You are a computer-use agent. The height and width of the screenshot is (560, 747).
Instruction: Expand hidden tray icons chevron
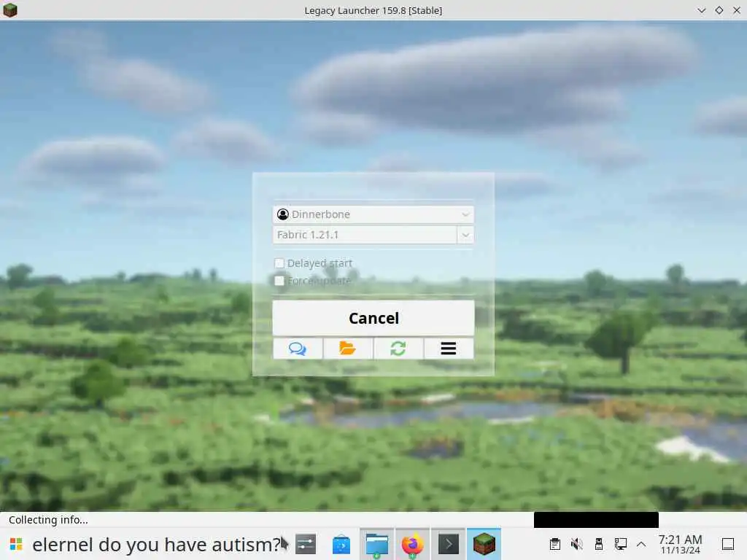pos(641,544)
